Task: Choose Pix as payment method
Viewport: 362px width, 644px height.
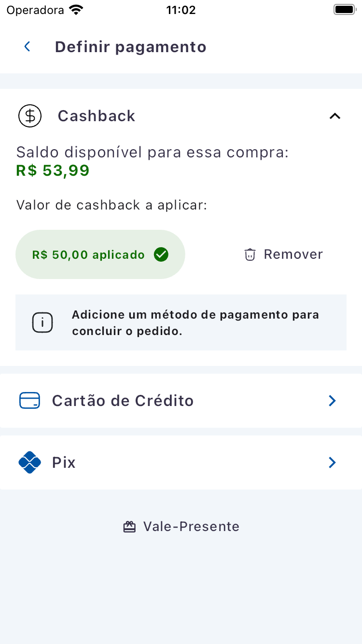Action: pos(64,462)
